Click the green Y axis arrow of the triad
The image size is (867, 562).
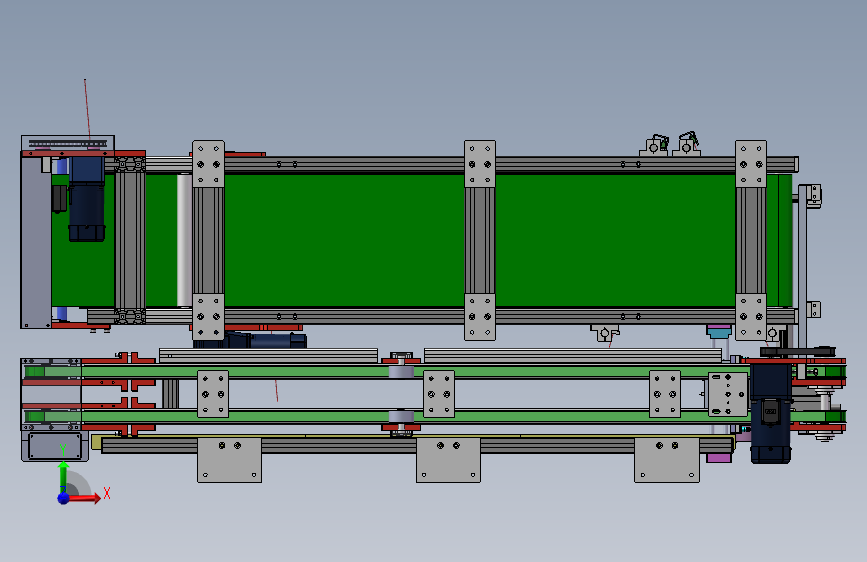click(63, 475)
